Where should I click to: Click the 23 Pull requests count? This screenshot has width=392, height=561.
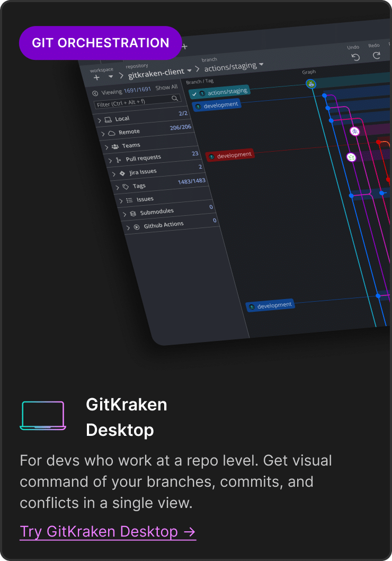click(x=195, y=153)
